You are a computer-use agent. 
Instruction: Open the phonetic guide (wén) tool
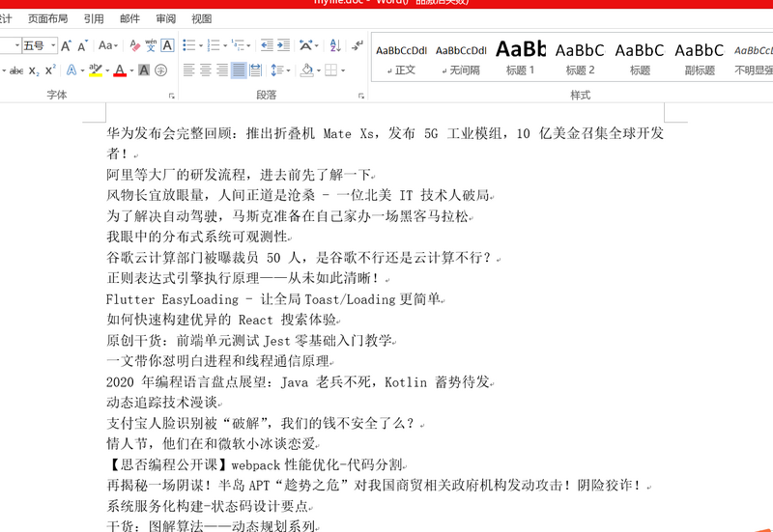[151, 45]
